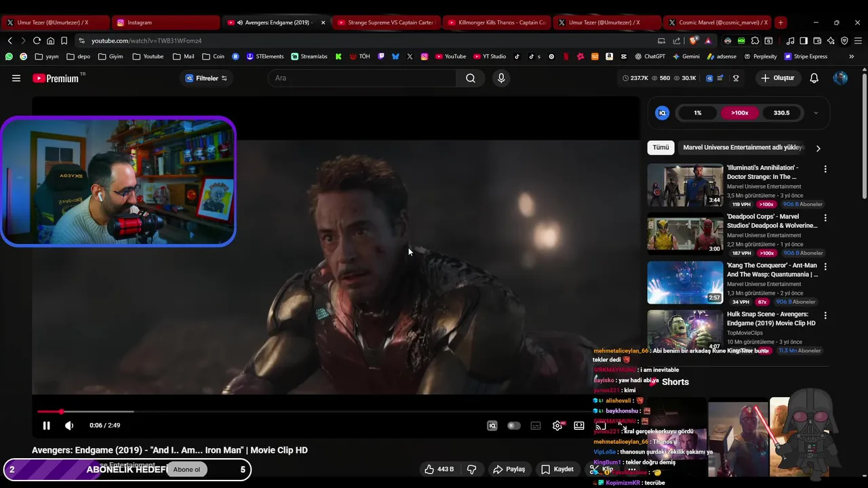This screenshot has width=868, height=488.
Task: Switch to Strange Supreme VS Captain Carter tab
Action: pos(386,22)
